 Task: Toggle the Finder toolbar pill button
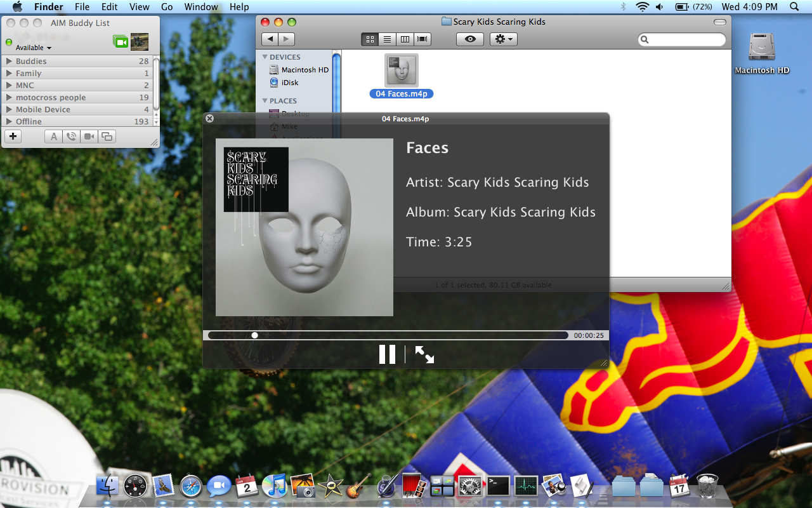[719, 22]
